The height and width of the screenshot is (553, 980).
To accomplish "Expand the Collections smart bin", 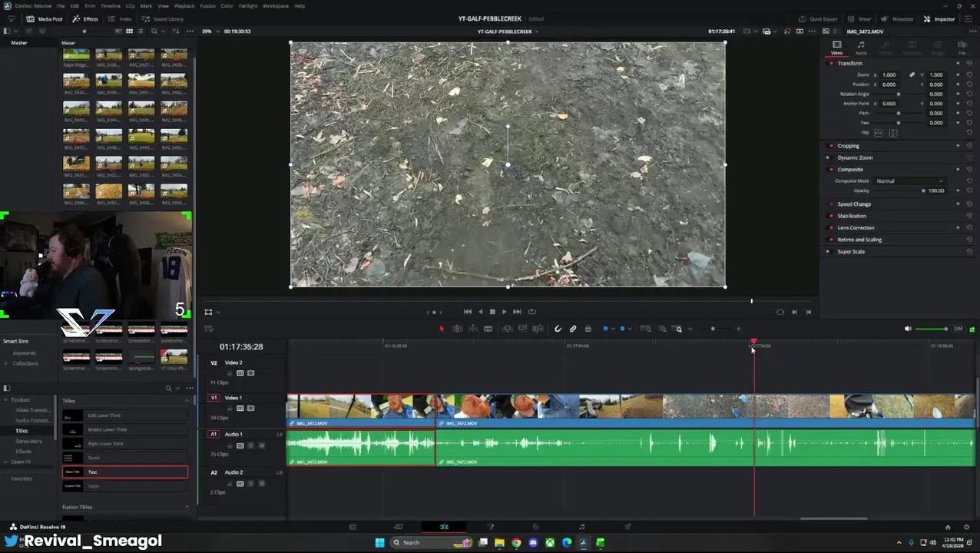I will pos(5,363).
